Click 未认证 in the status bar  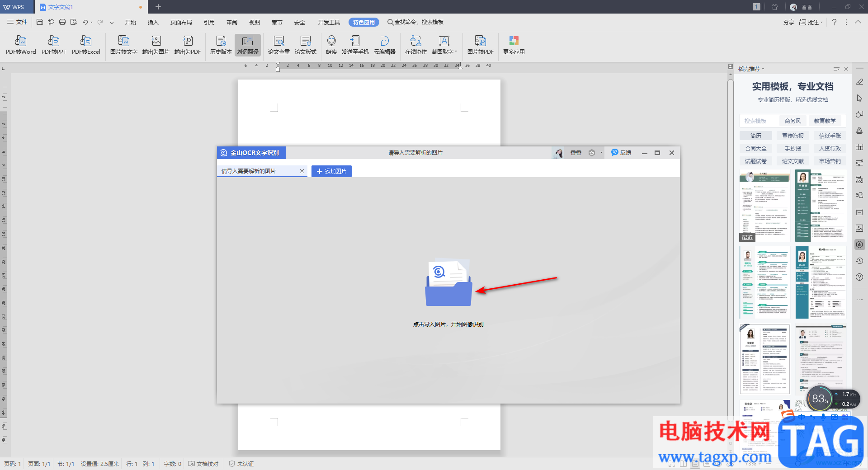tap(241, 464)
